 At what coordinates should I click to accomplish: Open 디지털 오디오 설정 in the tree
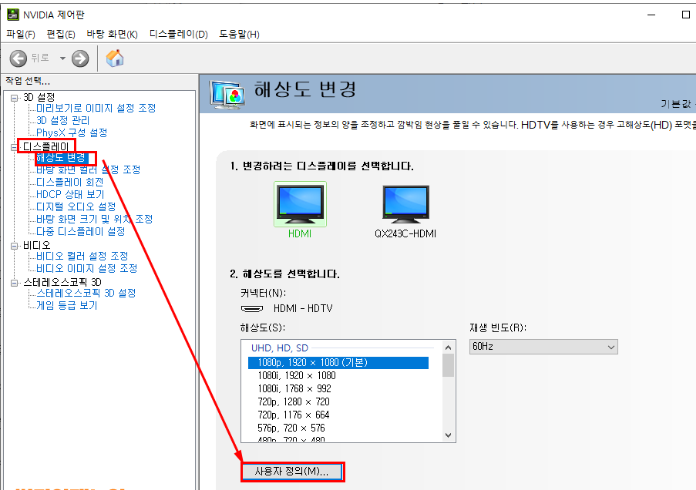point(76,207)
